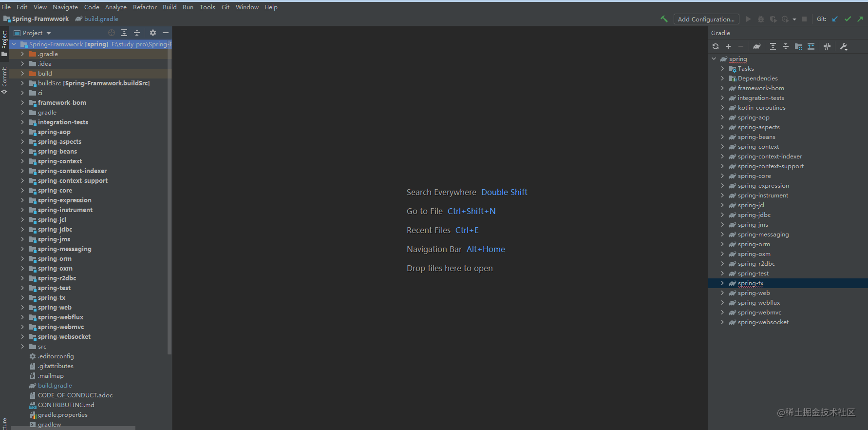Collapse all in Project panel toolbar
The width and height of the screenshot is (868, 430).
coord(137,33)
